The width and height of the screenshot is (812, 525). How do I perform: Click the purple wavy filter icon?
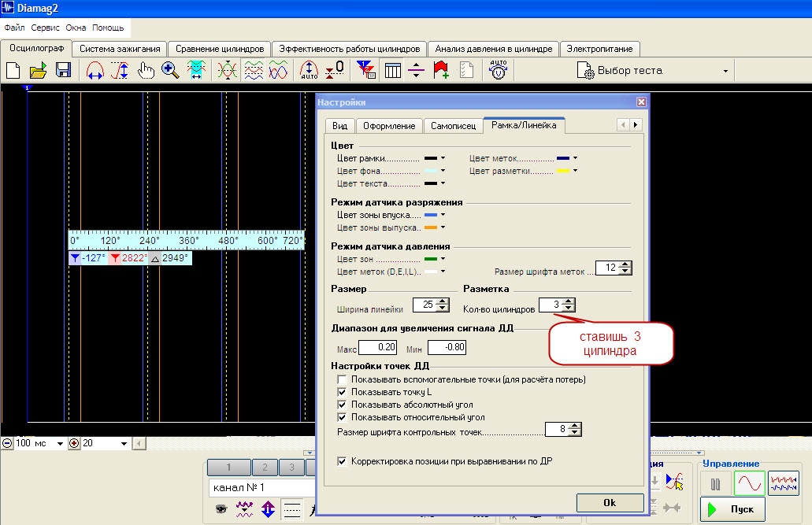244,509
